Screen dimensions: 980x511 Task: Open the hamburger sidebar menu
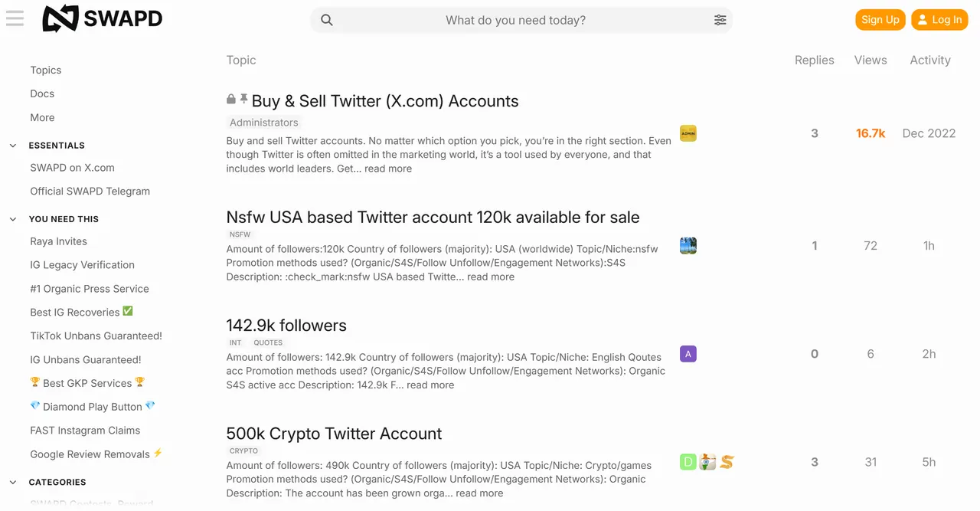[15, 18]
